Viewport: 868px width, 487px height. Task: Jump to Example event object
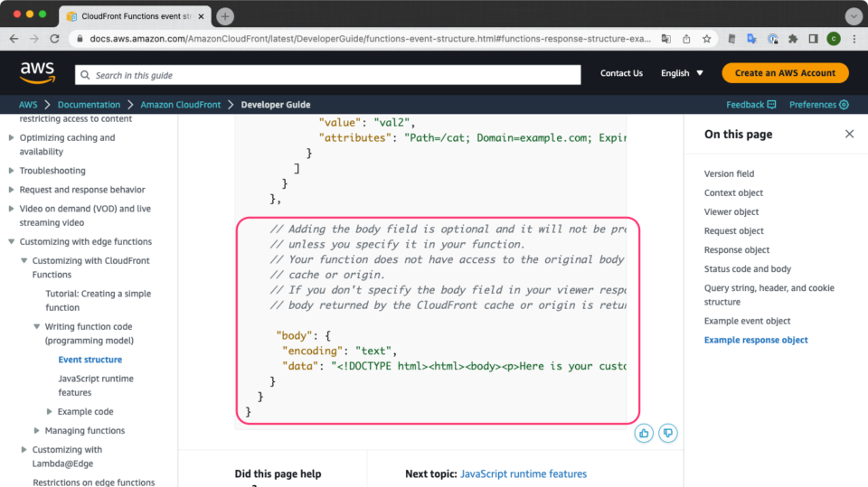click(x=748, y=321)
